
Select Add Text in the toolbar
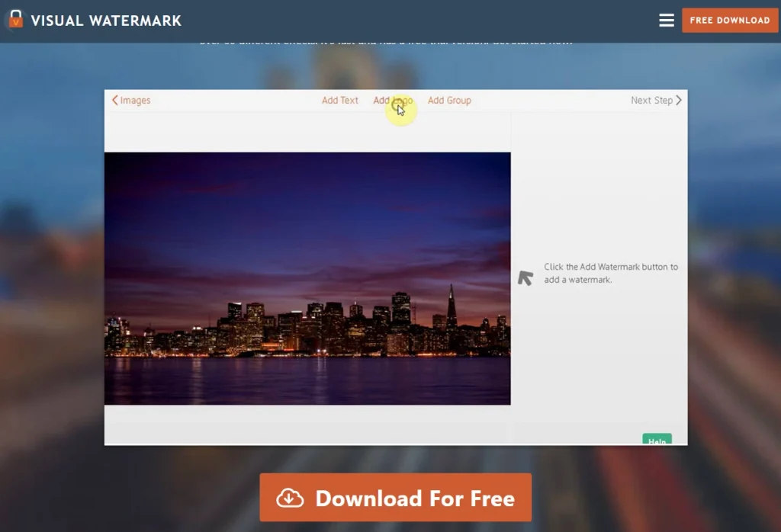pos(339,101)
